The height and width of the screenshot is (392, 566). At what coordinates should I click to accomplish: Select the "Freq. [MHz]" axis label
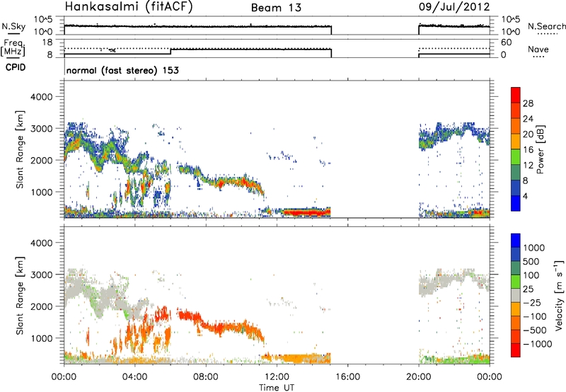pos(13,48)
